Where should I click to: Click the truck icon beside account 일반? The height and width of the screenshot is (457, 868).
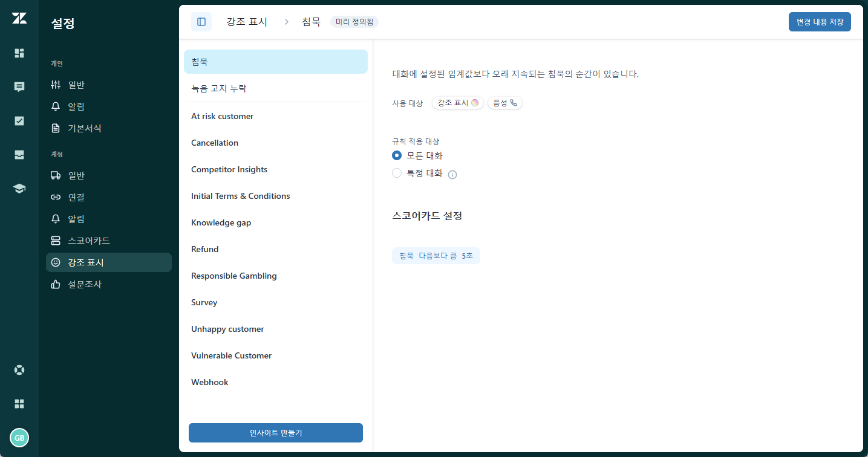tap(56, 175)
